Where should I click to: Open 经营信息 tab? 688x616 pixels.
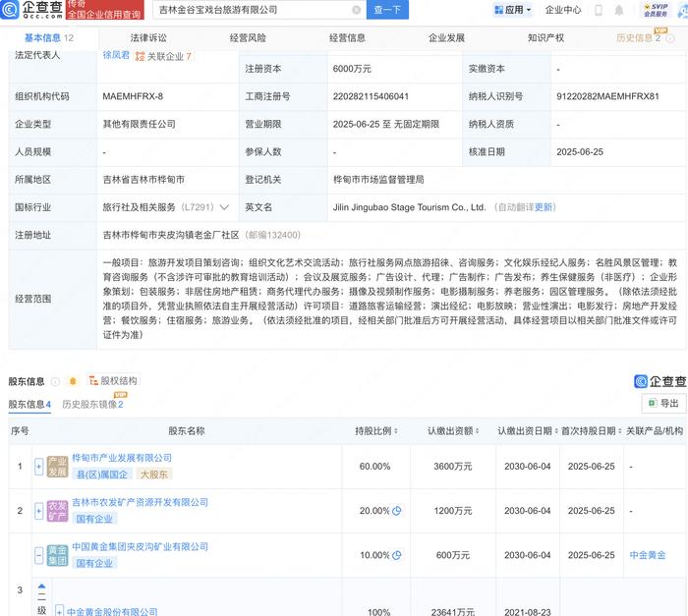point(347,38)
